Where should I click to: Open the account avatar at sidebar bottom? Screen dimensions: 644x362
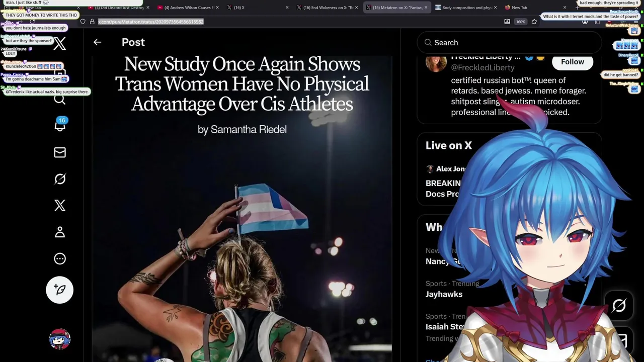[x=60, y=339]
